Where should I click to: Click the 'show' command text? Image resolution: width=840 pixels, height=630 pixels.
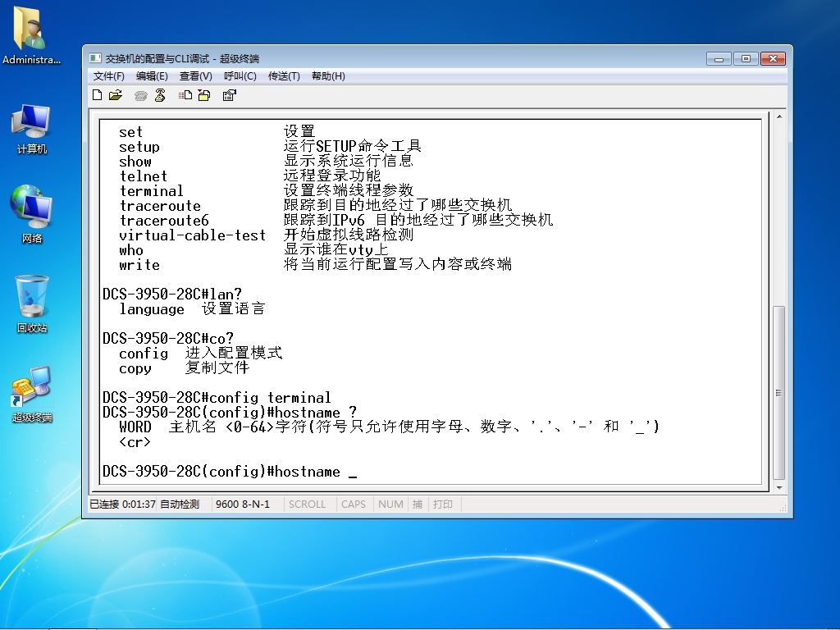pos(135,162)
